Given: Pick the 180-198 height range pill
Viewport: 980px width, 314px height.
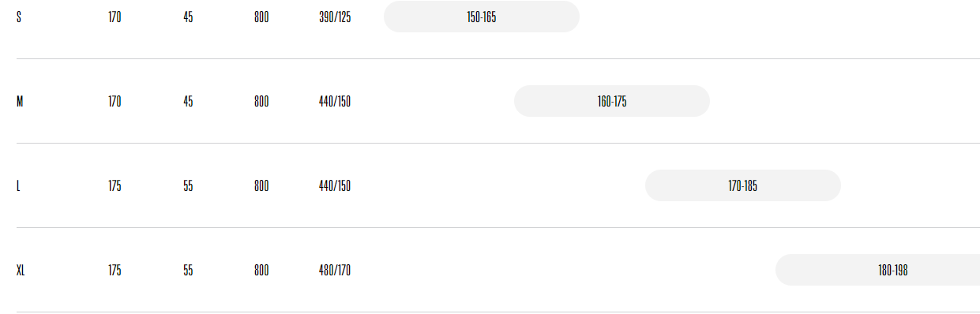Looking at the screenshot, I should coord(877,270).
